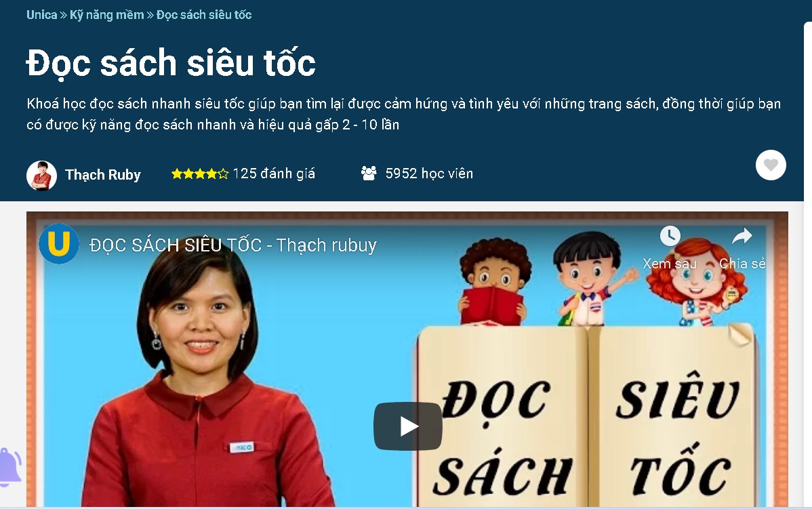The image size is (812, 509).
Task: Open the Unica channel logo in video
Action: tap(59, 244)
